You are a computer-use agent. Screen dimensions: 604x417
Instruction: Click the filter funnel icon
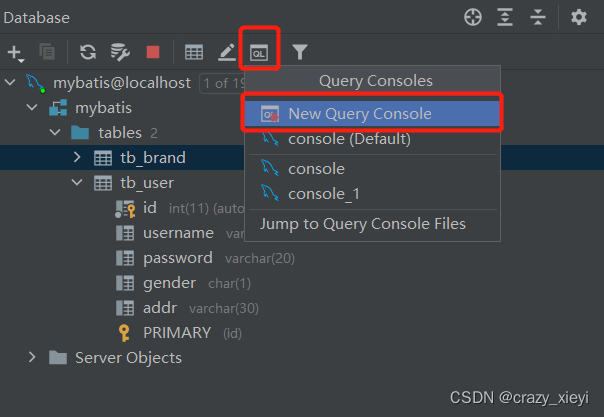[299, 52]
